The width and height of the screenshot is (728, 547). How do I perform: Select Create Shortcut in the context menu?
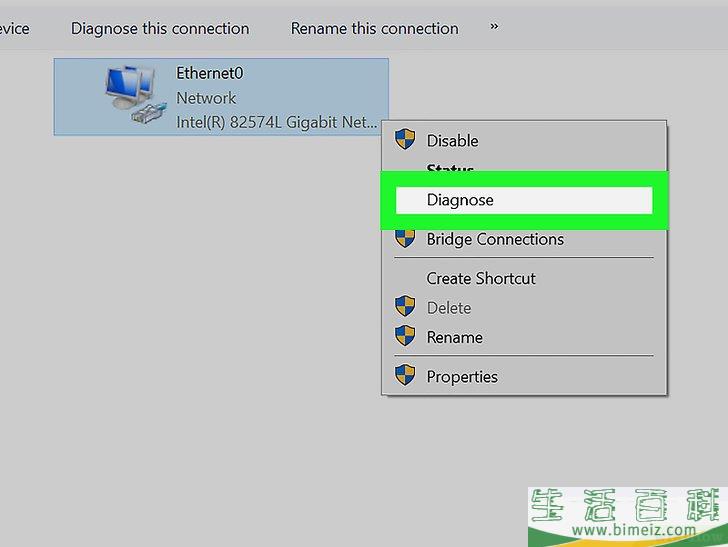(481, 278)
